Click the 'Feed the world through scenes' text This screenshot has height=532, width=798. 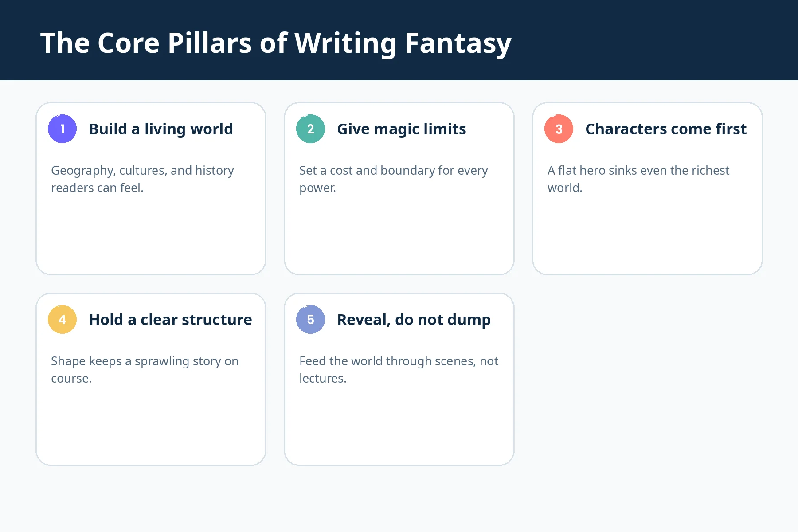399,370
